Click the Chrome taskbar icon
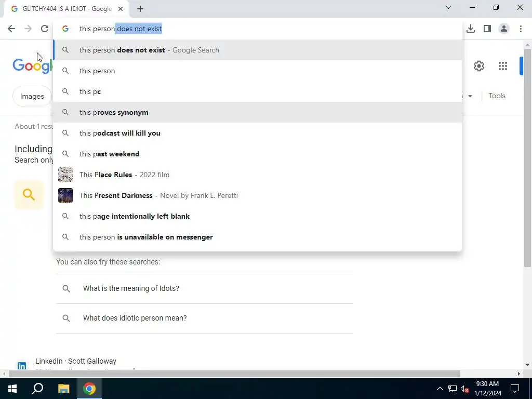 pos(89,389)
